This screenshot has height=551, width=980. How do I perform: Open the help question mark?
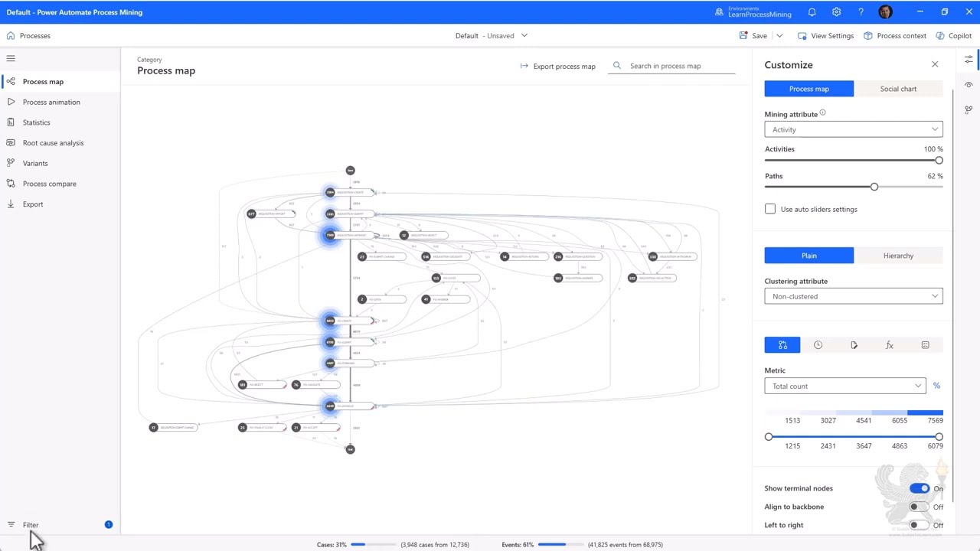pyautogui.click(x=861, y=12)
